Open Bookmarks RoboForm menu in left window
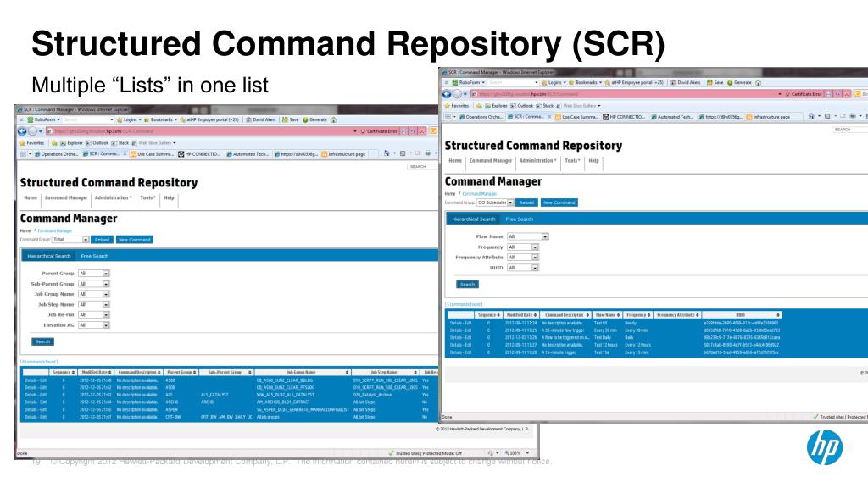Image resolution: width=868 pixels, height=488 pixels. (x=161, y=119)
